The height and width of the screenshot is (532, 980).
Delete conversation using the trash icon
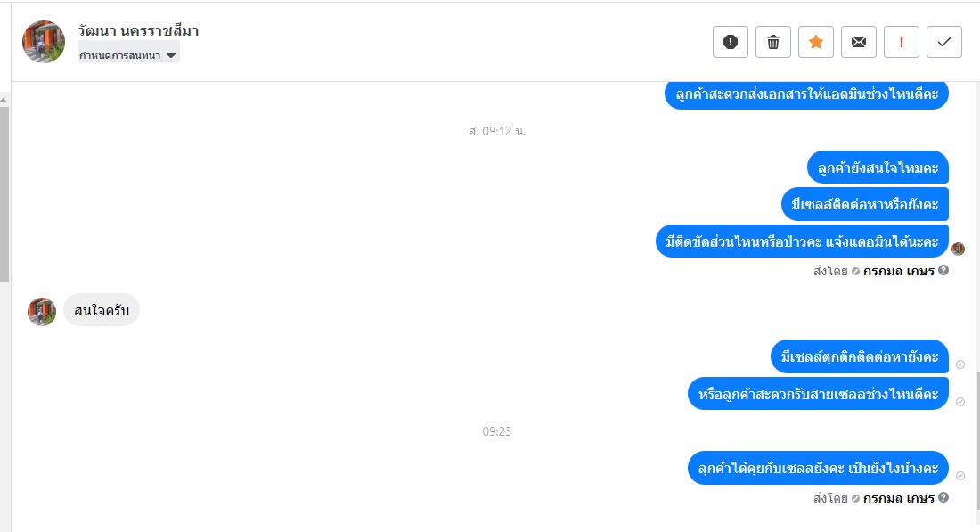(773, 42)
